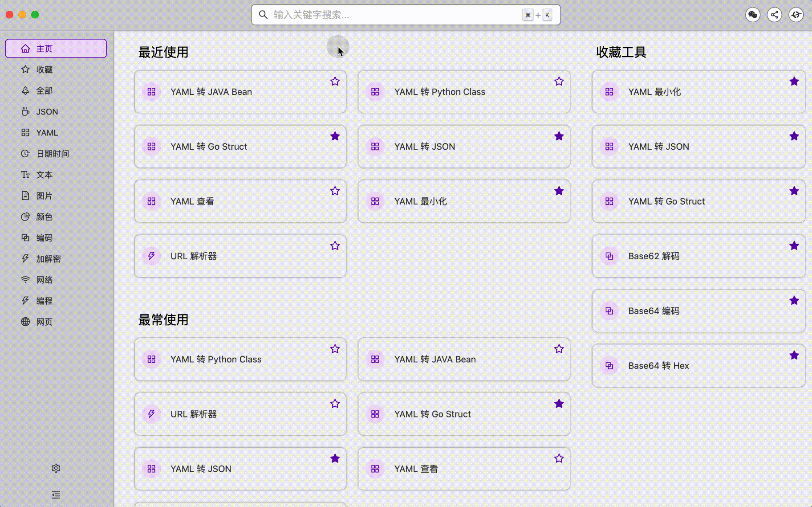
Task: Open YAML 查看 card in 最近使用
Action: pyautogui.click(x=240, y=201)
